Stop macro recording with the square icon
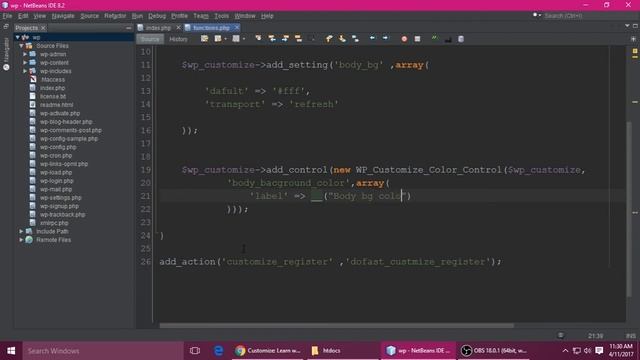This screenshot has height=360, width=640. click(x=417, y=39)
